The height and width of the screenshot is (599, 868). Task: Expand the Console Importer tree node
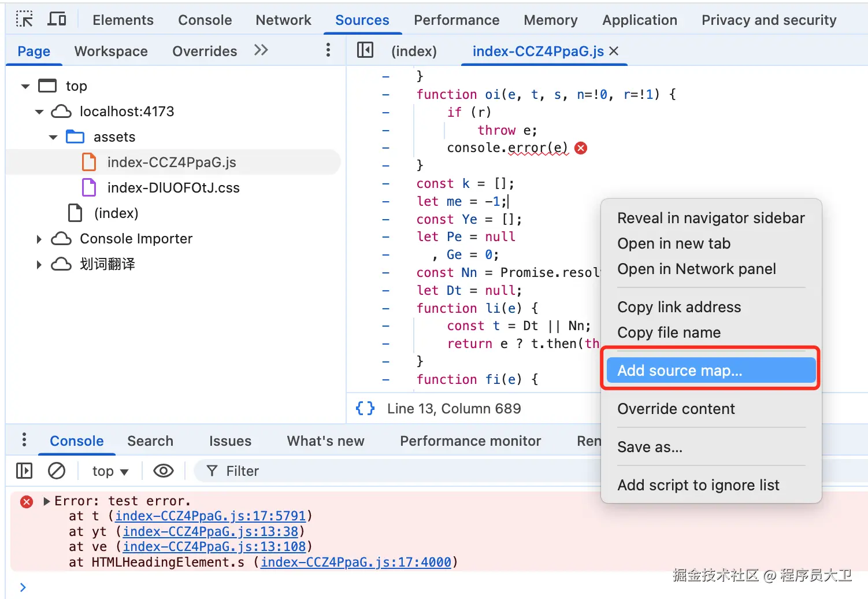tap(39, 239)
